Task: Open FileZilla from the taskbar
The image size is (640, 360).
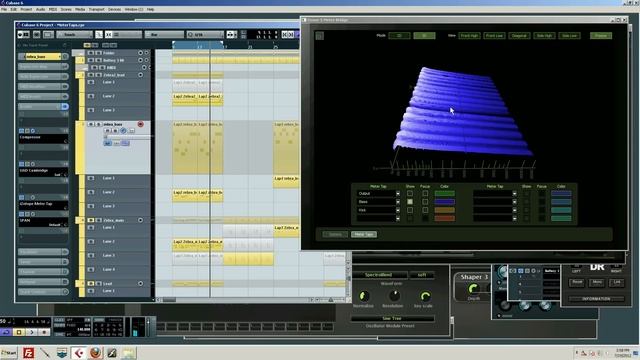Action: 29,353
